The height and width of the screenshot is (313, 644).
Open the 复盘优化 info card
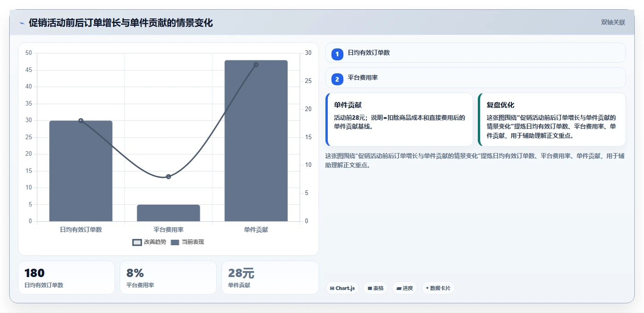point(552,120)
